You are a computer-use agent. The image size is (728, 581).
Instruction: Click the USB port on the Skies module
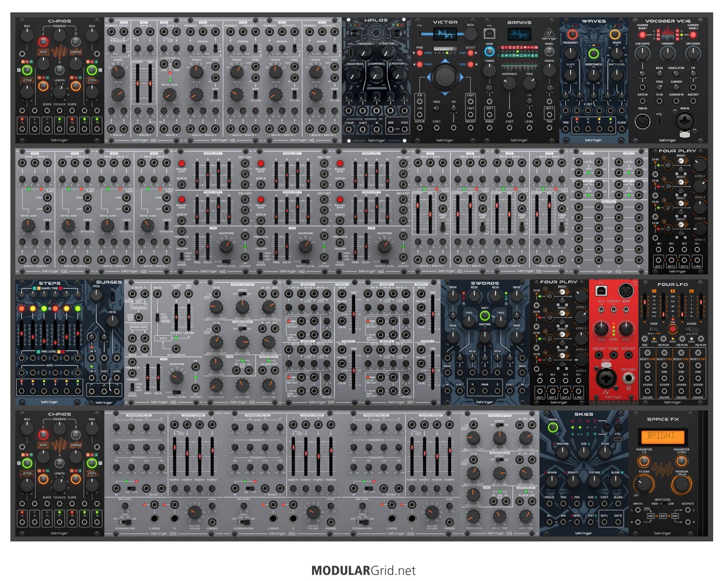point(617,438)
